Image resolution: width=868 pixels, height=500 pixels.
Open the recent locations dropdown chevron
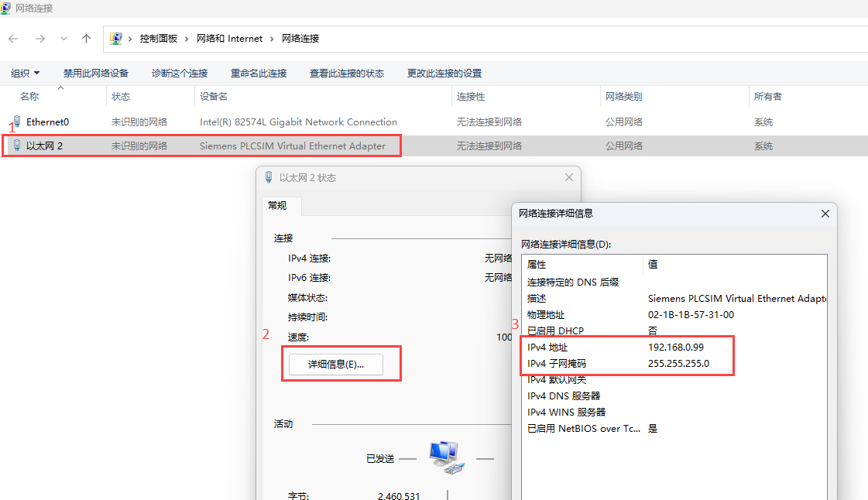click(63, 39)
